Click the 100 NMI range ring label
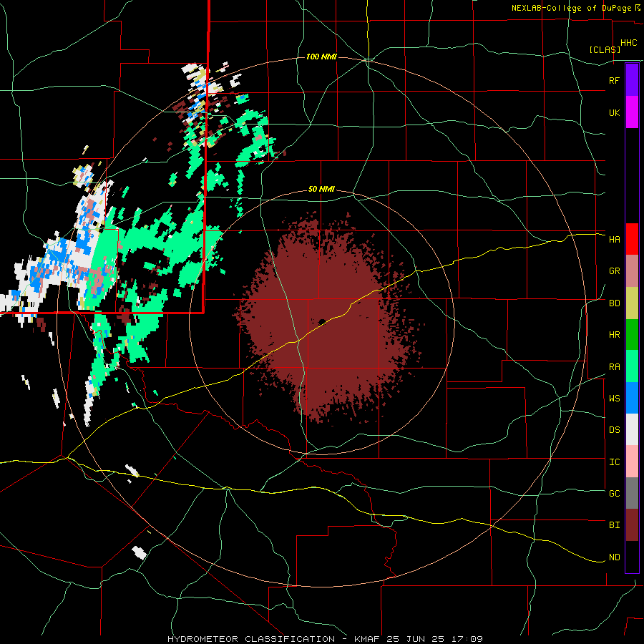 pyautogui.click(x=321, y=57)
